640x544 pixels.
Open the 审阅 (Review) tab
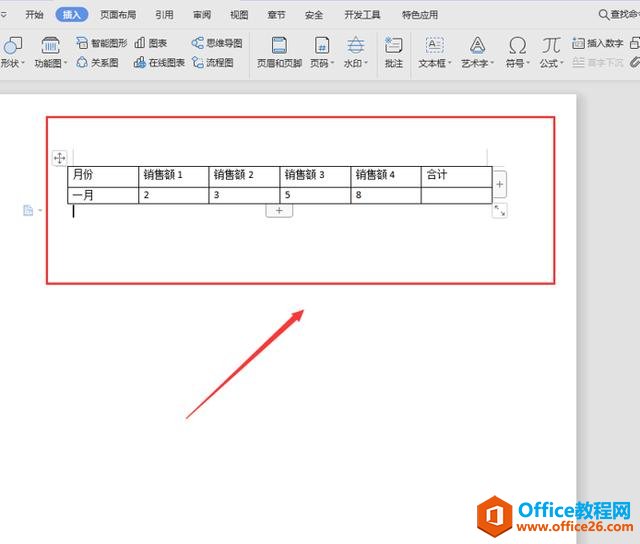[202, 15]
